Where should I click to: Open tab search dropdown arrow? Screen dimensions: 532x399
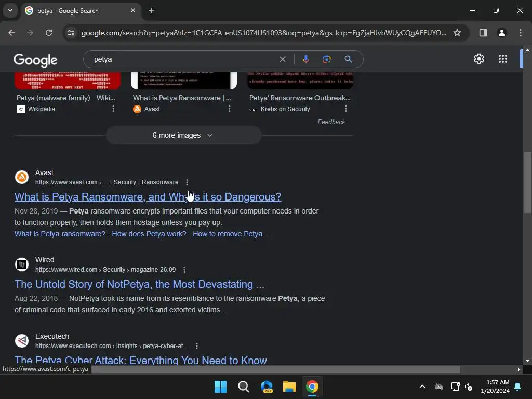click(10, 10)
